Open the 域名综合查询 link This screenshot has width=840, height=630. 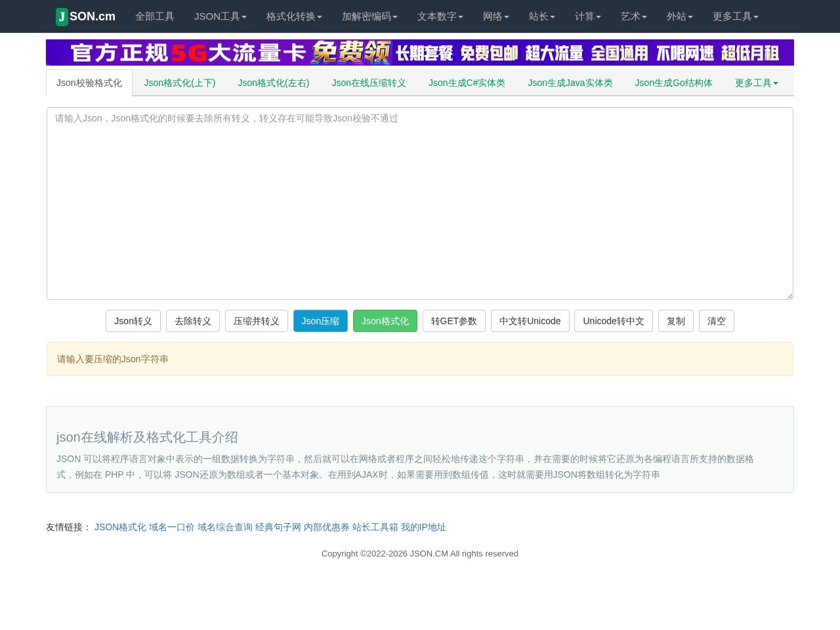tap(225, 527)
